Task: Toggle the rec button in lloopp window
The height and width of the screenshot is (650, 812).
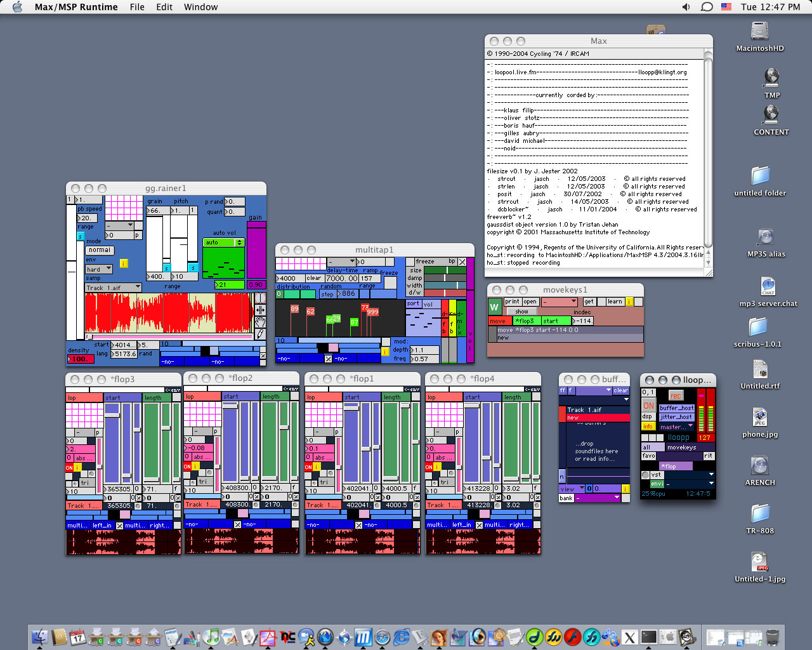Action: coord(676,395)
